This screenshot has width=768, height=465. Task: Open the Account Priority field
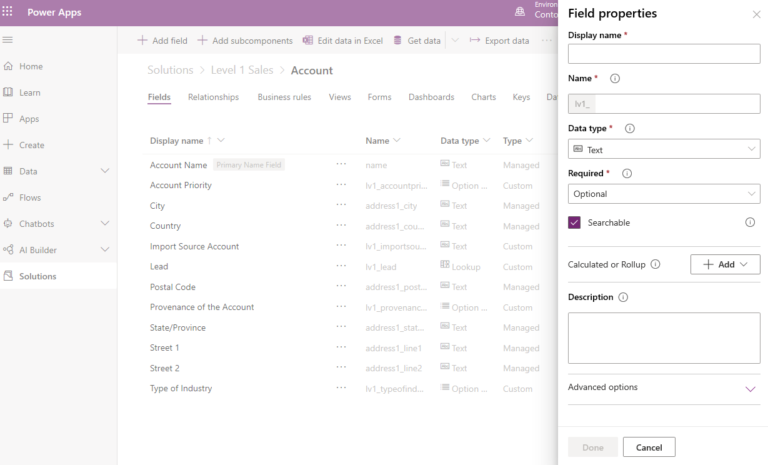[x=181, y=185]
